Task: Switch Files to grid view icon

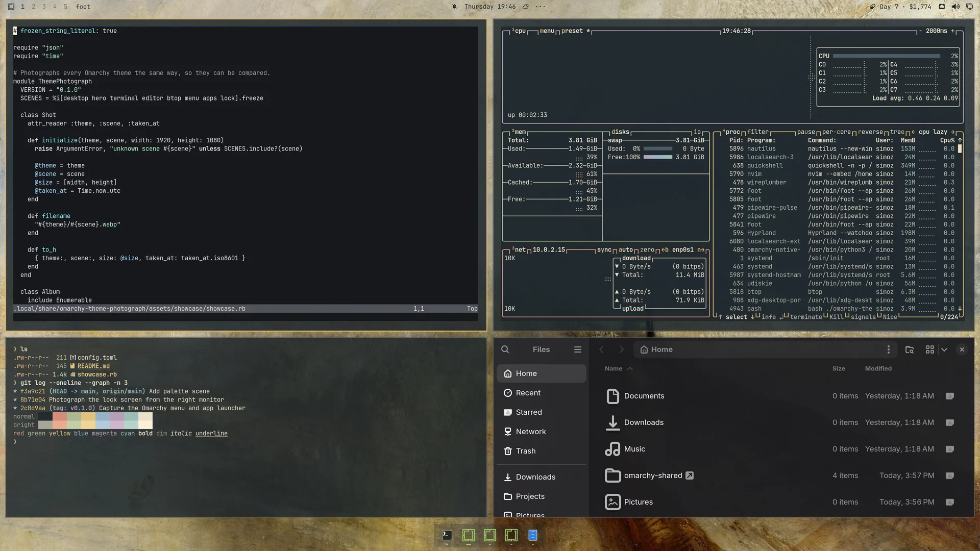Action: coord(930,349)
